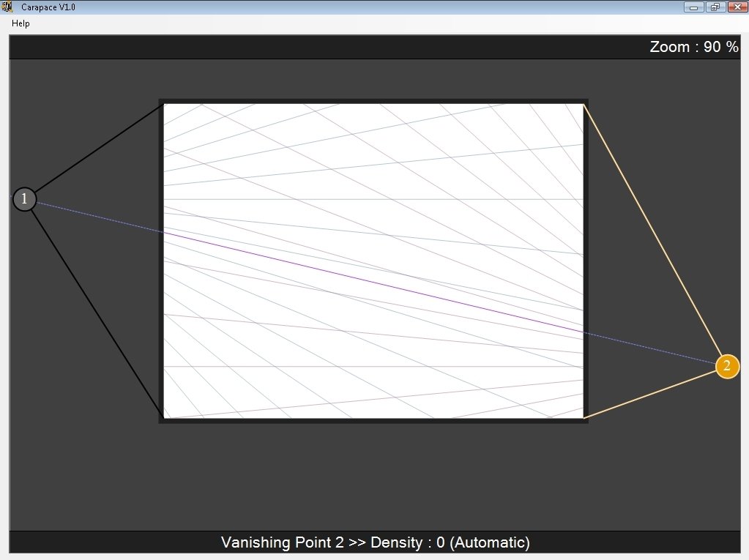The height and width of the screenshot is (560, 749).
Task: Click the Vanishing Point 2 Density status text
Action: pos(375,542)
